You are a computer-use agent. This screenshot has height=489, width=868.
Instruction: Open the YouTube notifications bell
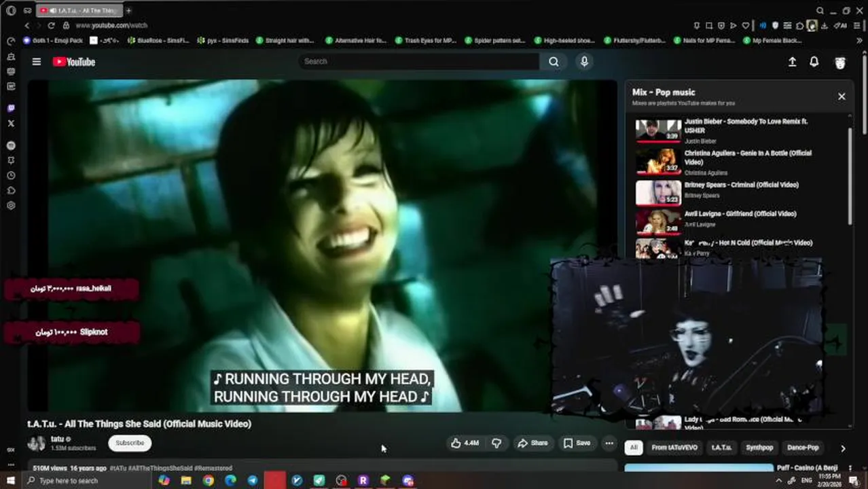coord(814,62)
